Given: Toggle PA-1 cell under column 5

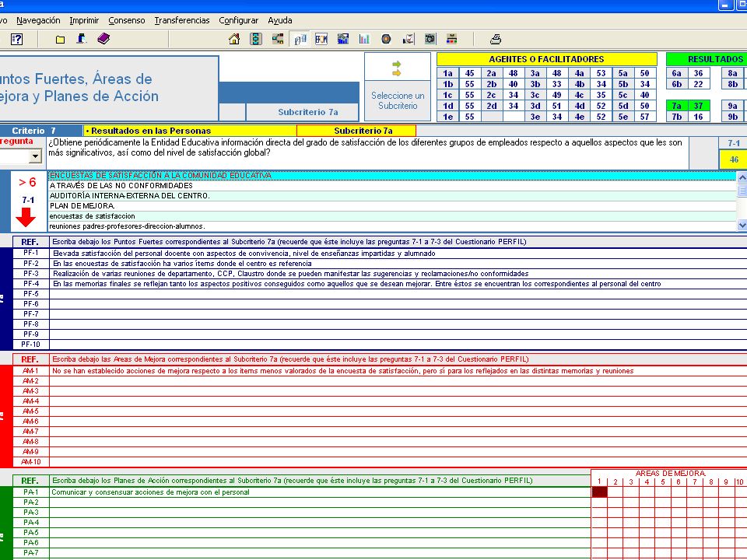Looking at the screenshot, I should pyautogui.click(x=663, y=492).
